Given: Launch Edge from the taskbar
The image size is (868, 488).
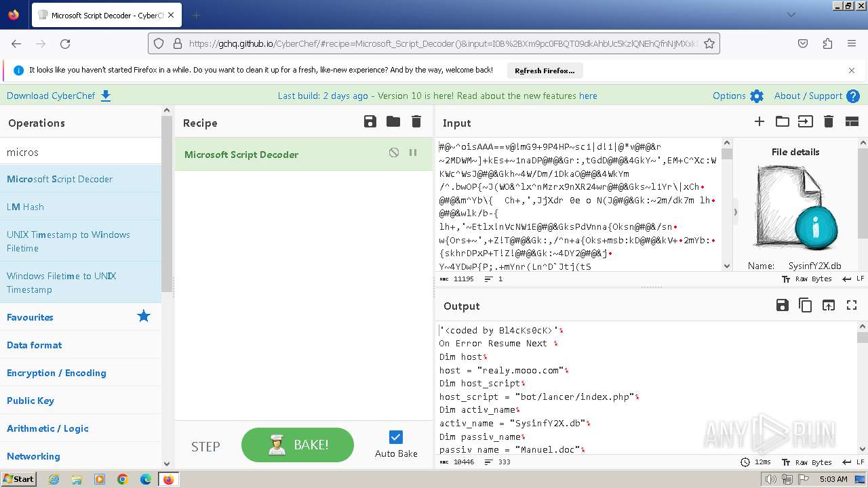Looking at the screenshot, I should coord(146,479).
